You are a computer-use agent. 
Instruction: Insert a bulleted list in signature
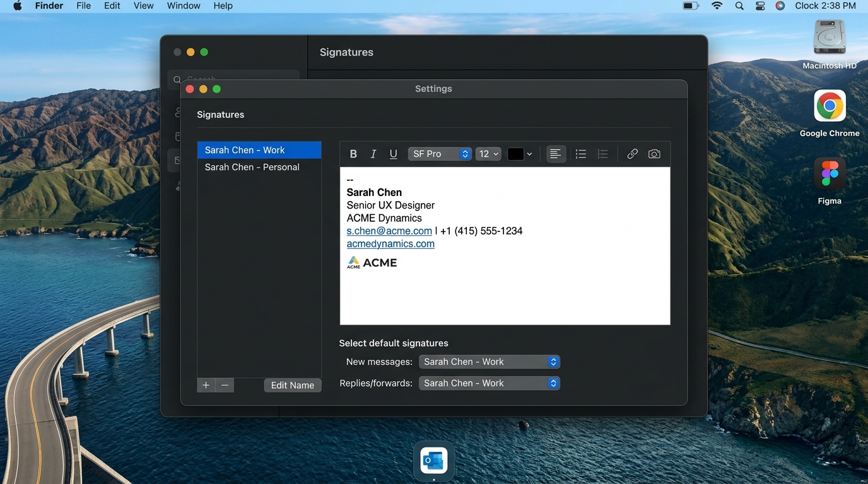pyautogui.click(x=581, y=154)
